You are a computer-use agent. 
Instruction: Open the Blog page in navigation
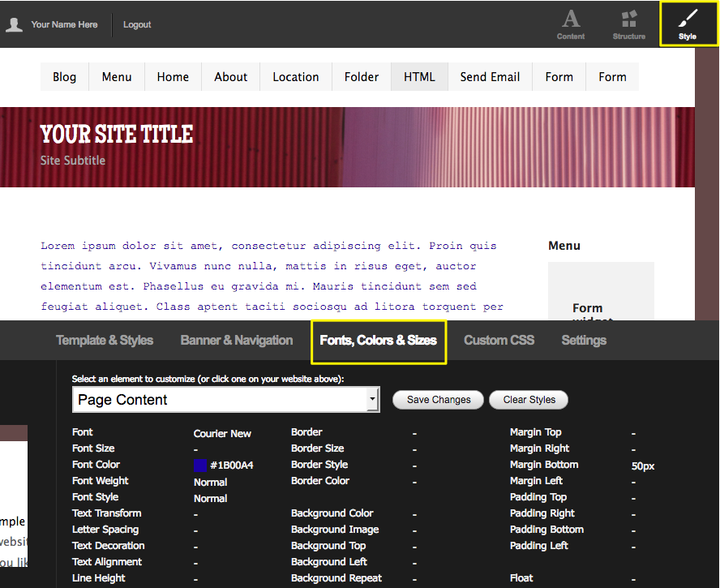(x=65, y=77)
